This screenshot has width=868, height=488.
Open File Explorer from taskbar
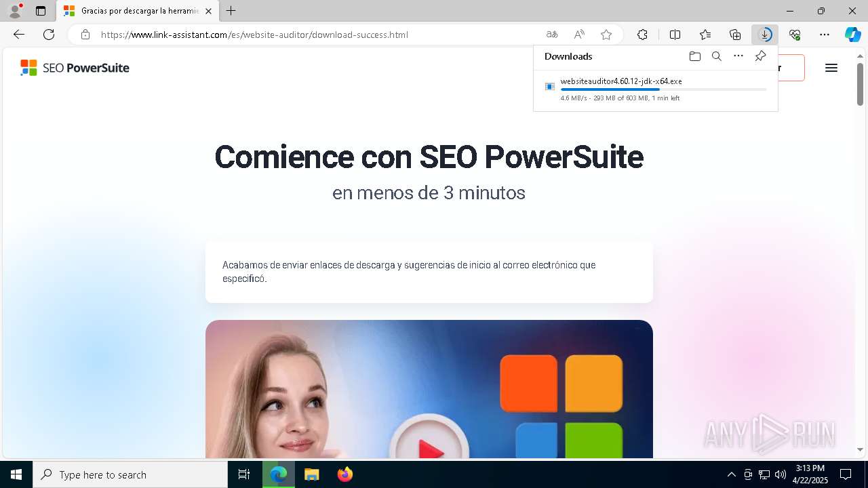click(312, 474)
